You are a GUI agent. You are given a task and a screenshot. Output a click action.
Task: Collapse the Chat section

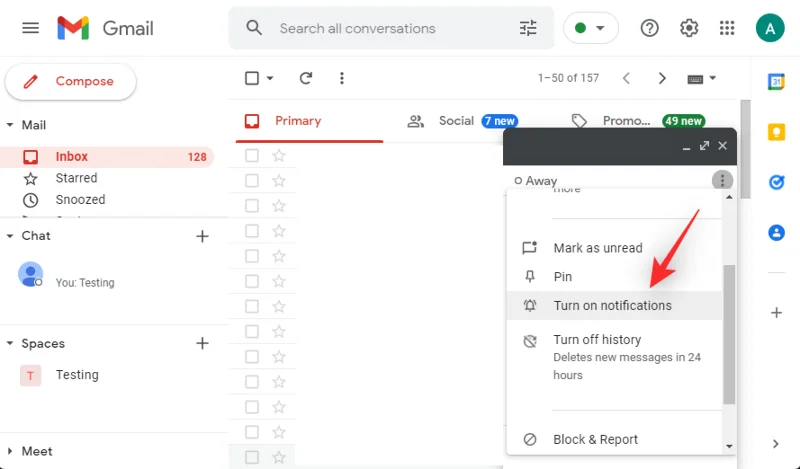(x=10, y=236)
